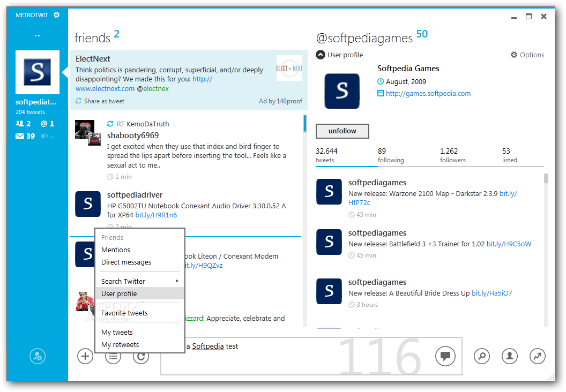
Task: Open games.softpedia.com profile link
Action: click(x=428, y=93)
